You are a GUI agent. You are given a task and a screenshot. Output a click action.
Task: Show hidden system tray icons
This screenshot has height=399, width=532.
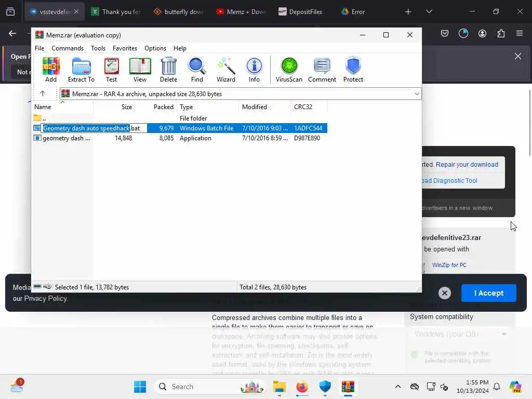click(397, 387)
